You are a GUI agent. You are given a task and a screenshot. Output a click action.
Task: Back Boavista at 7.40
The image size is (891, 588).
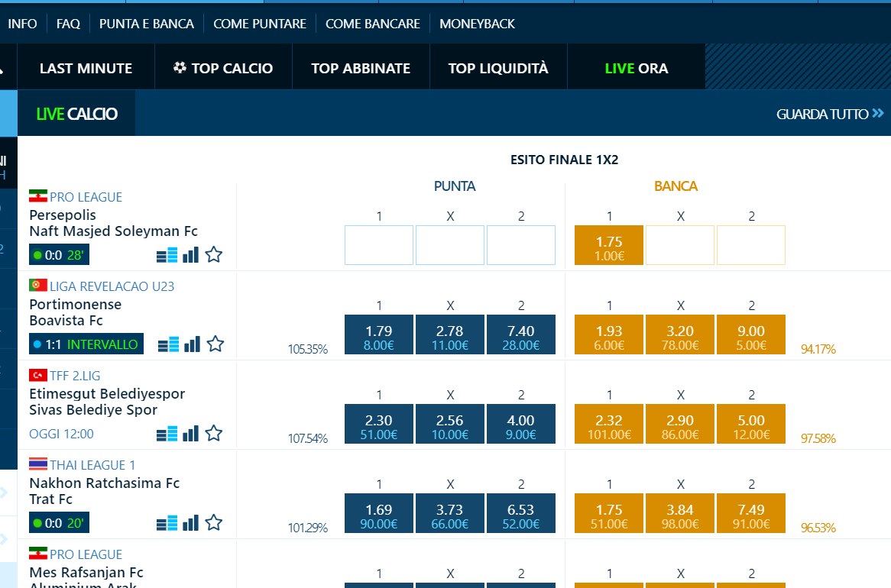(521, 334)
